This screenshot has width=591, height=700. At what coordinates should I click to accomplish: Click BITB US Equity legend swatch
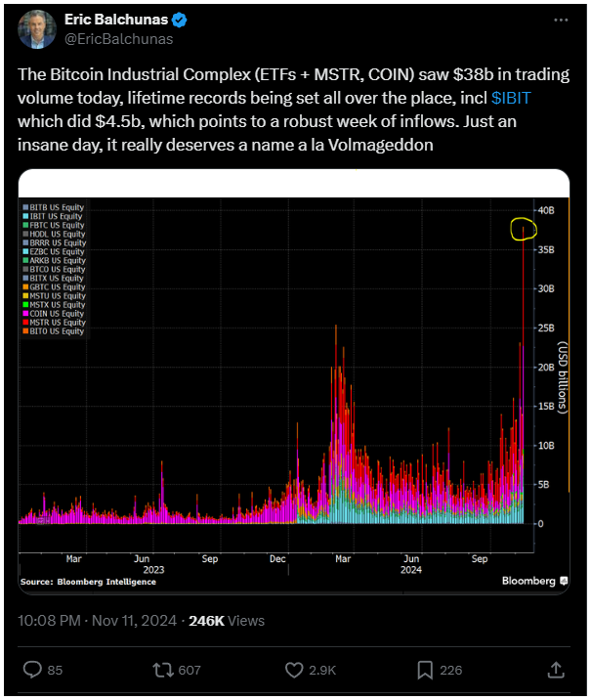pos(25,207)
